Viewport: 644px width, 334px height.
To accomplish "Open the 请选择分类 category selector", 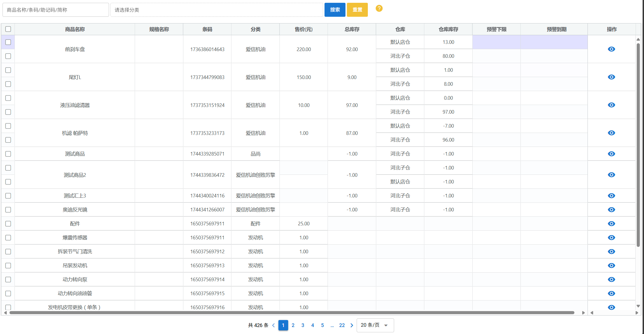I will [217, 10].
